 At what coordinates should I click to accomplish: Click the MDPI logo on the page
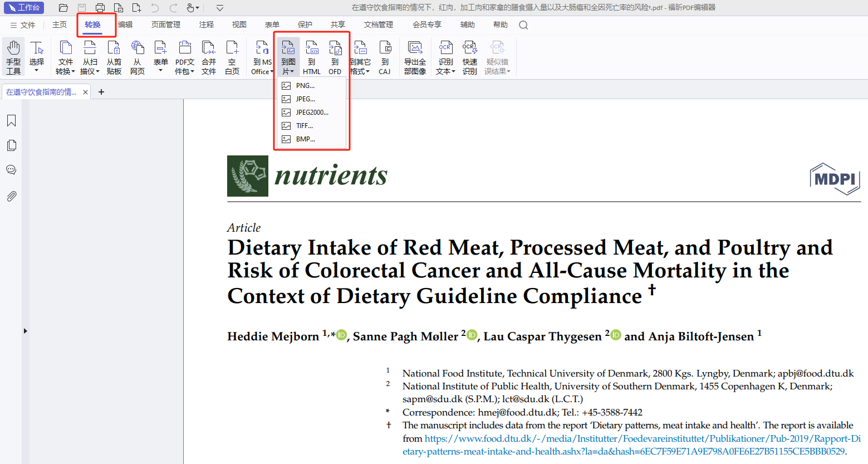coord(835,179)
